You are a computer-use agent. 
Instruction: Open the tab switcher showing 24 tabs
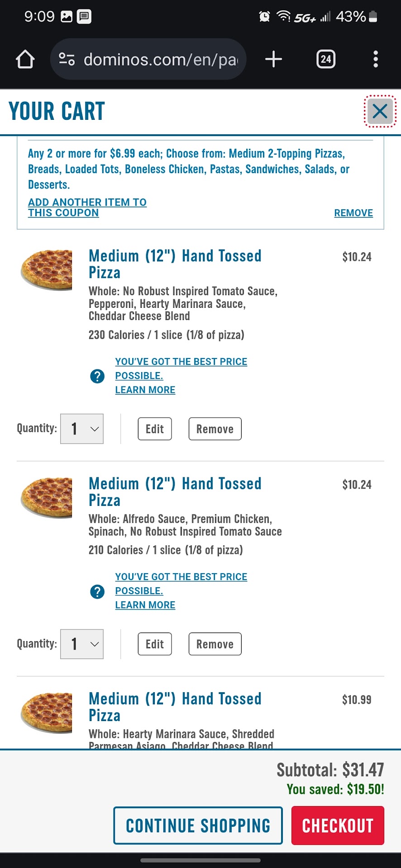pos(326,59)
